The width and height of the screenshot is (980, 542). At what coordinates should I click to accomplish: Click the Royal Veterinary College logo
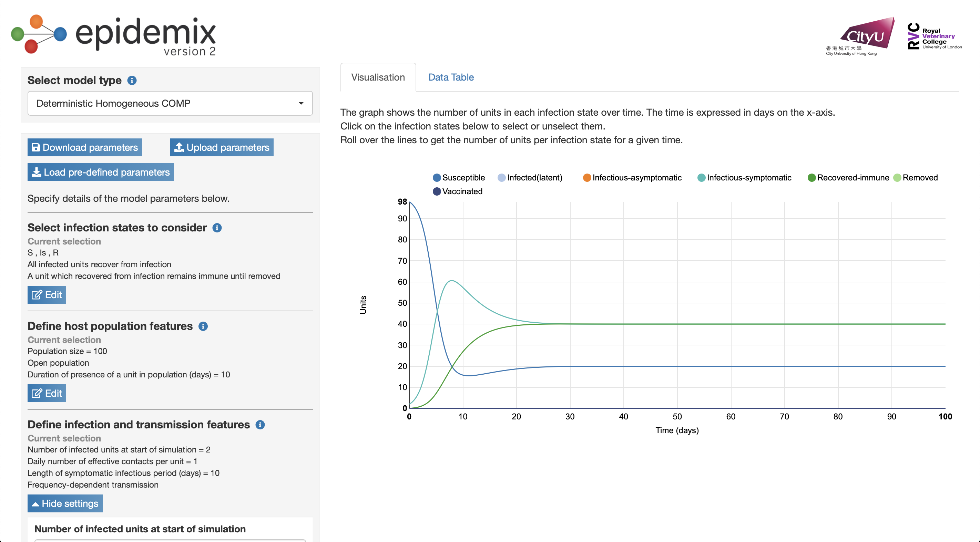[x=935, y=37]
